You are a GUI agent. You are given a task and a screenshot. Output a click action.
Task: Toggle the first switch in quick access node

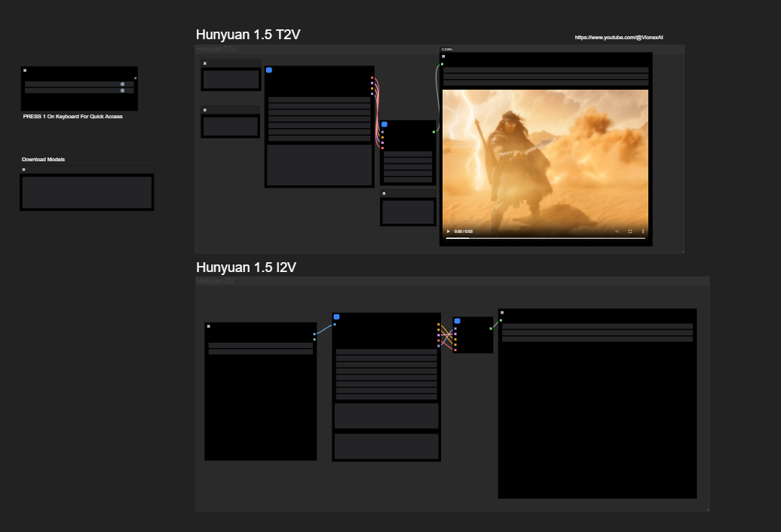pos(122,84)
